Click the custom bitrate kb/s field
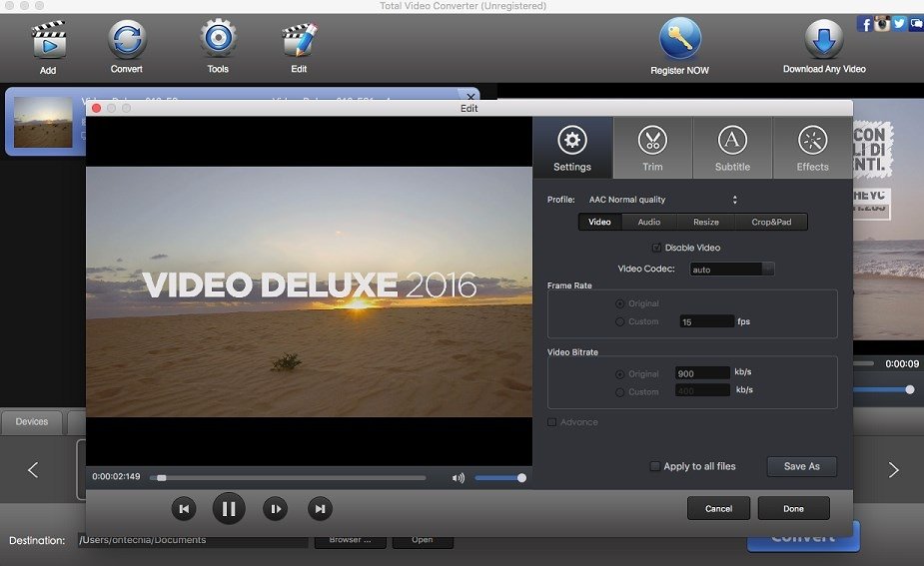This screenshot has width=924, height=566. 703,390
